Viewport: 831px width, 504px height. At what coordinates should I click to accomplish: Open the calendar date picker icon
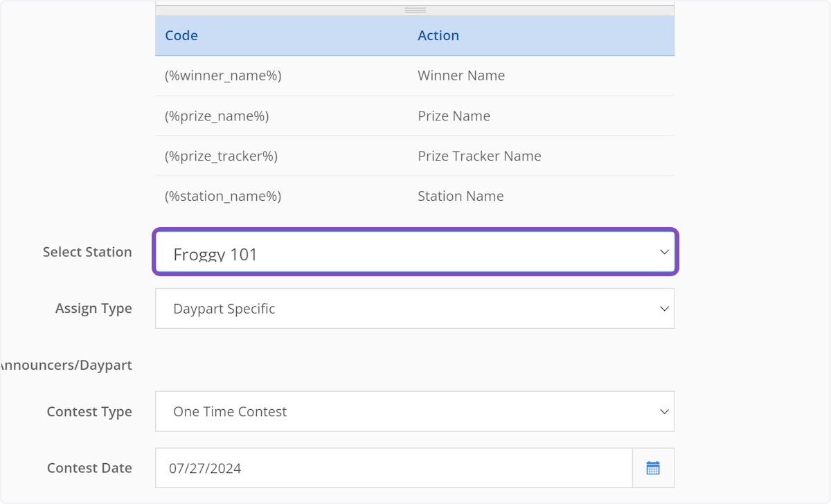click(653, 468)
